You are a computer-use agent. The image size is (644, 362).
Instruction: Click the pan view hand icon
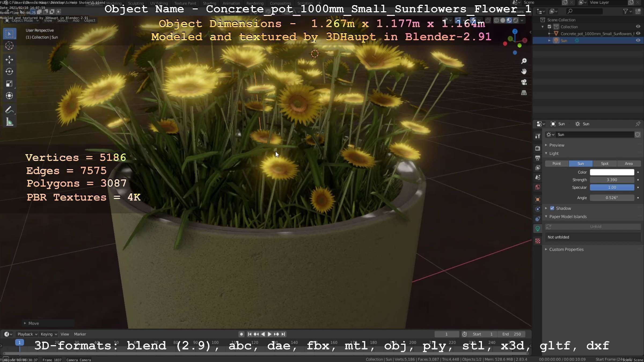pos(524,72)
